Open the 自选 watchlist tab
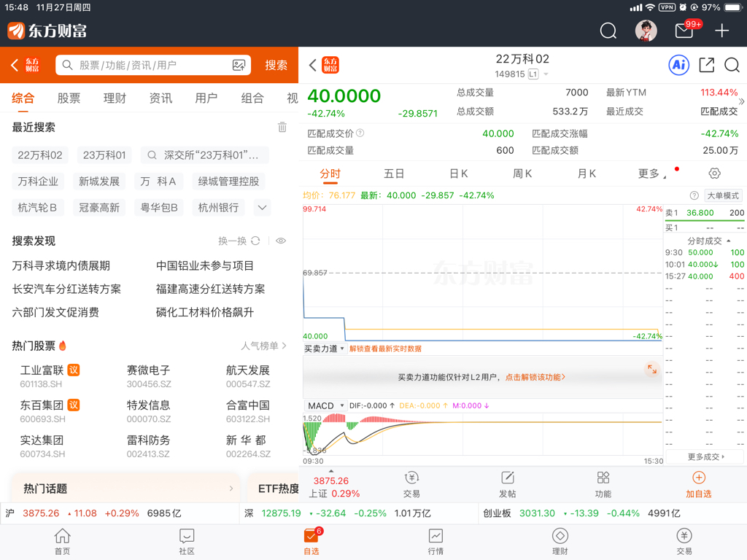This screenshot has width=747, height=560. 311,542
